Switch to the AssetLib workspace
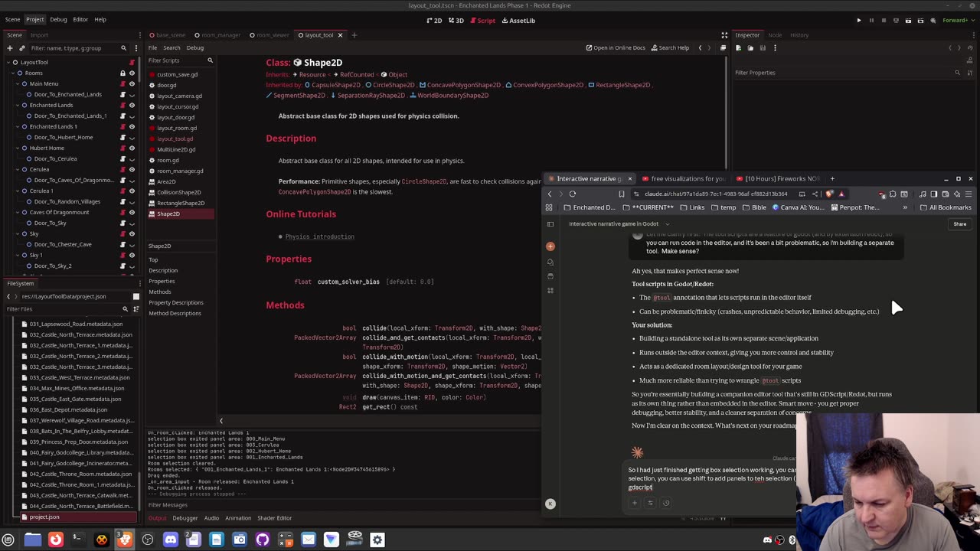980x551 pixels. tap(518, 21)
